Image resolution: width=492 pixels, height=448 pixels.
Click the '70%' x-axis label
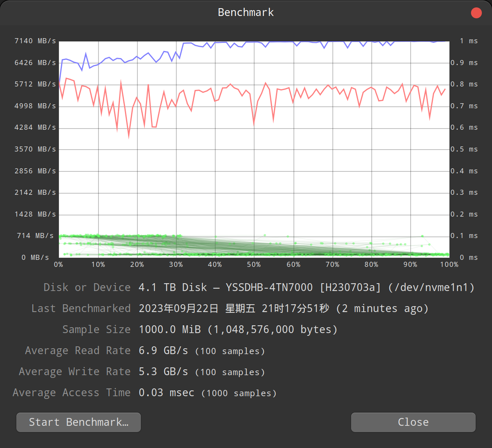pos(332,265)
